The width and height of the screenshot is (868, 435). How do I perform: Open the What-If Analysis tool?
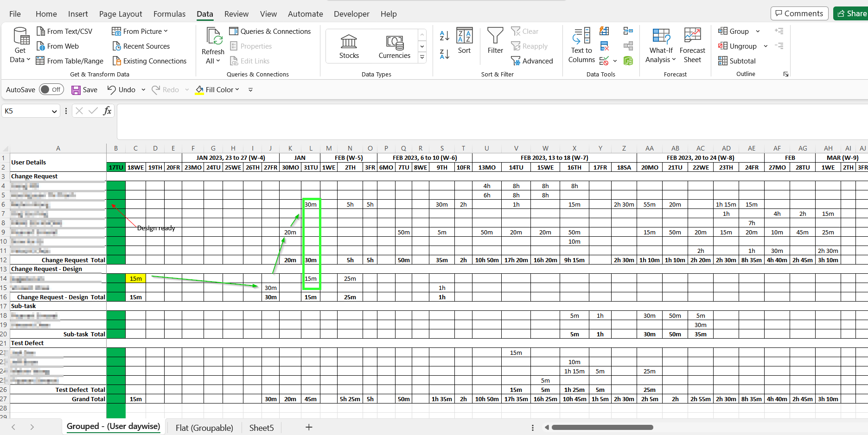[660, 45]
